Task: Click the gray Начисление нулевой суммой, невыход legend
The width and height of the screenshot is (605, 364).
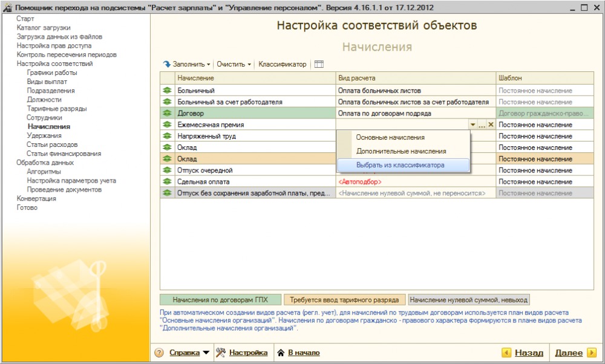Action: [x=468, y=300]
